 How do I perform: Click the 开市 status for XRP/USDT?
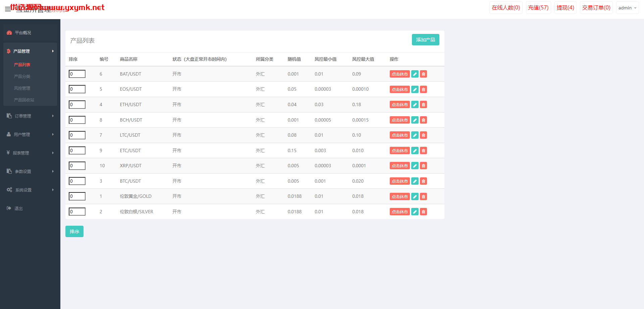point(177,166)
